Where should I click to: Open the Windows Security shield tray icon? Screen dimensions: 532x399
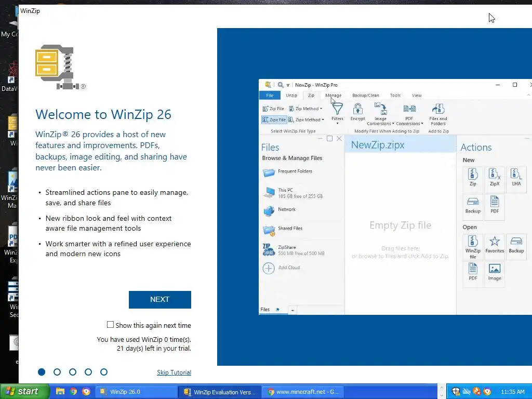pos(456,392)
